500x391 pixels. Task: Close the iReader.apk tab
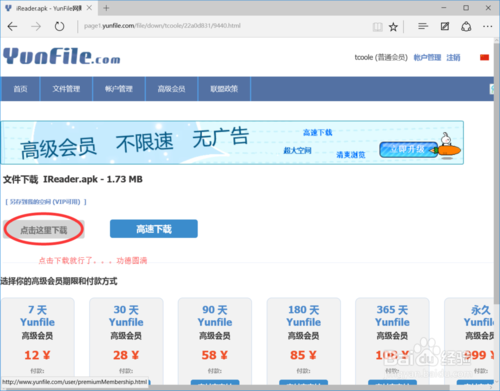click(x=89, y=8)
